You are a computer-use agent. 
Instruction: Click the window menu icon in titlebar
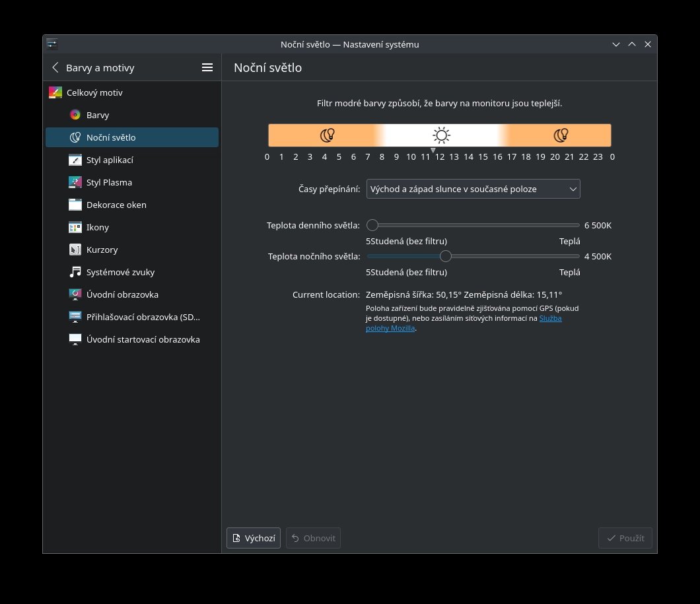(52, 44)
